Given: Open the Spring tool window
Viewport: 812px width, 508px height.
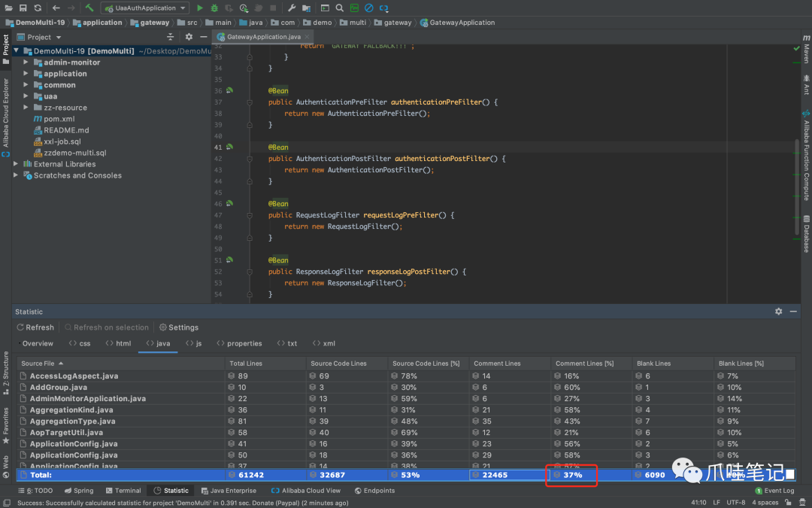Looking at the screenshot, I should click(x=79, y=491).
